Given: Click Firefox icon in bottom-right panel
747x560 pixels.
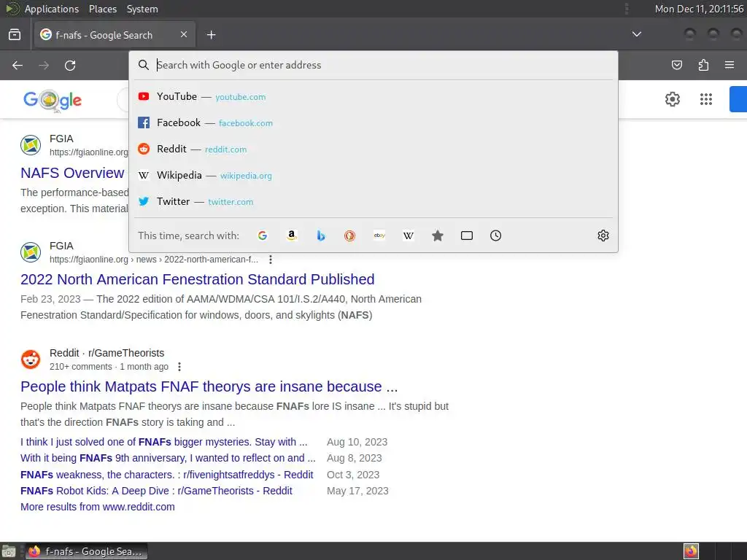Looking at the screenshot, I should click(691, 551).
